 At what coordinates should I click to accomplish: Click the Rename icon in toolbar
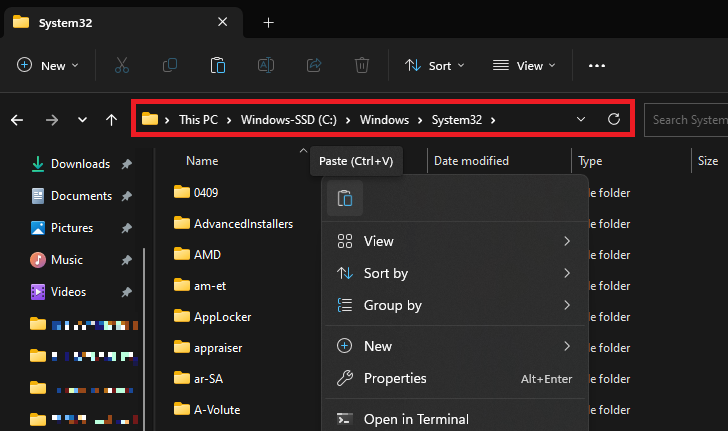(x=266, y=66)
